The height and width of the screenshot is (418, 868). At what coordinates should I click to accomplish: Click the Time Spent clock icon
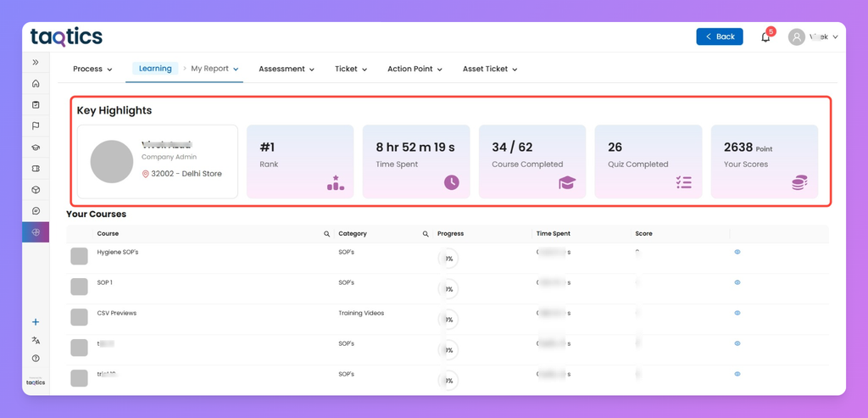452,182
